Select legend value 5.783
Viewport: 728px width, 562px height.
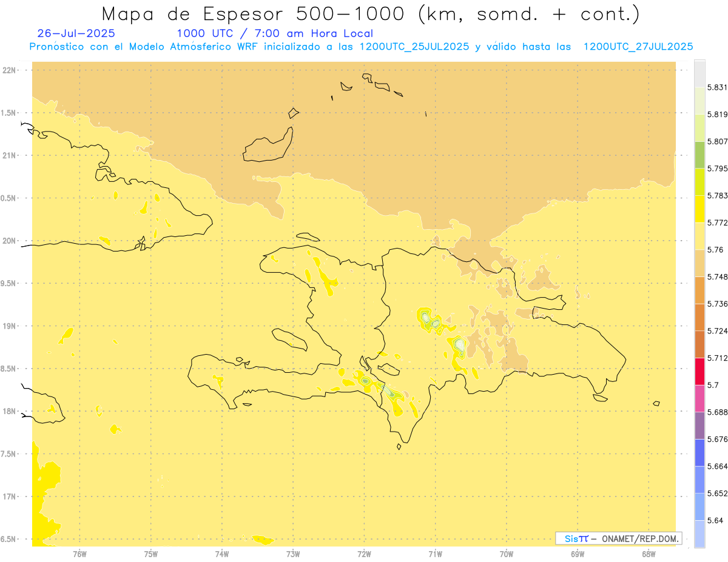click(x=718, y=196)
